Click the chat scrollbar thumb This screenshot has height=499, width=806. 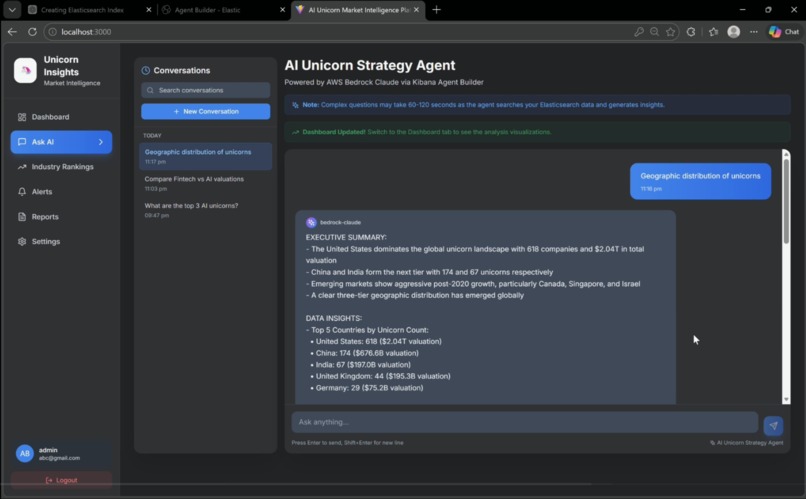[x=786, y=200]
